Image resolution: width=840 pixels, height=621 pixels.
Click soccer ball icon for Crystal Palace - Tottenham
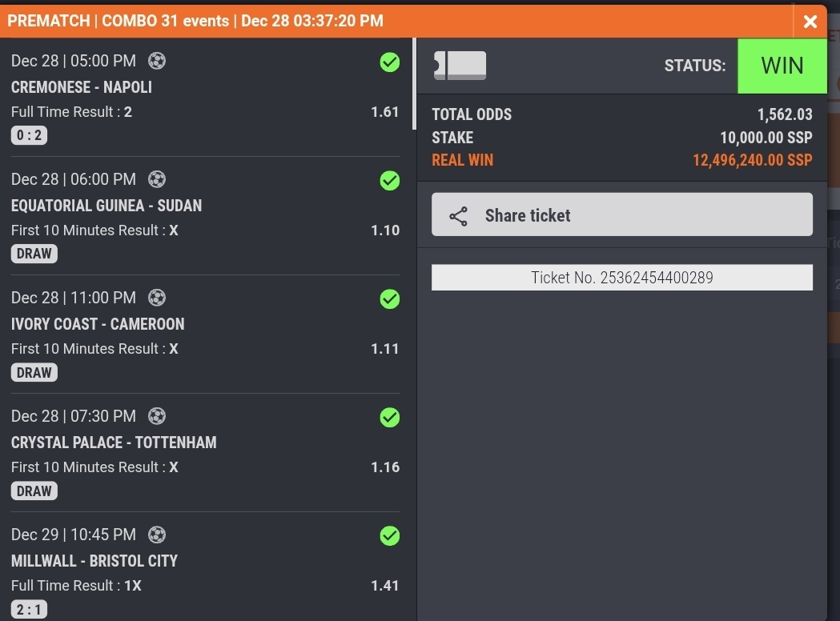click(157, 416)
